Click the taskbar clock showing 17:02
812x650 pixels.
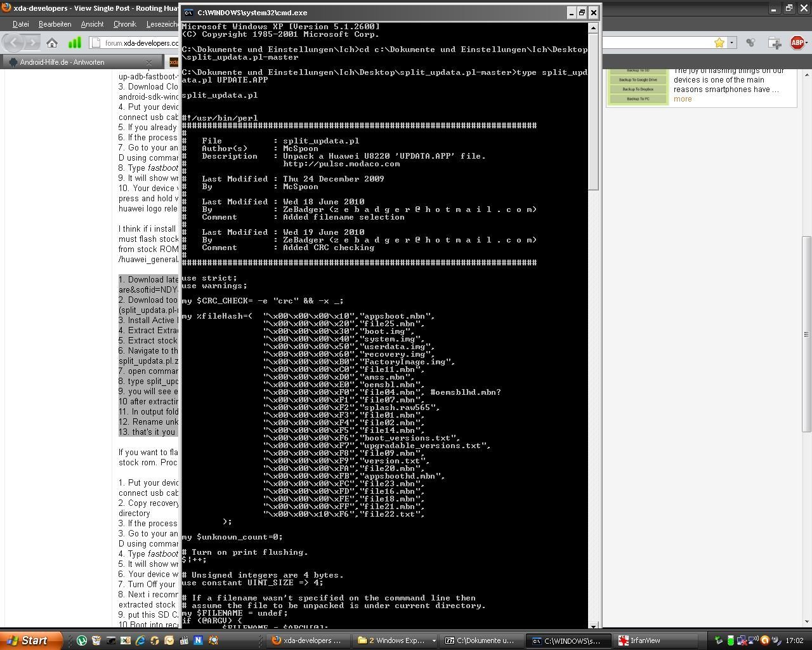[794, 640]
